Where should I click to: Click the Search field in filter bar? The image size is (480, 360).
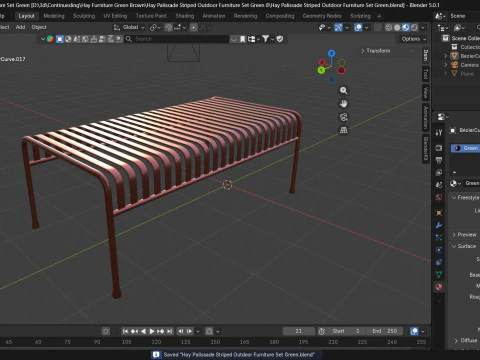pos(177,39)
